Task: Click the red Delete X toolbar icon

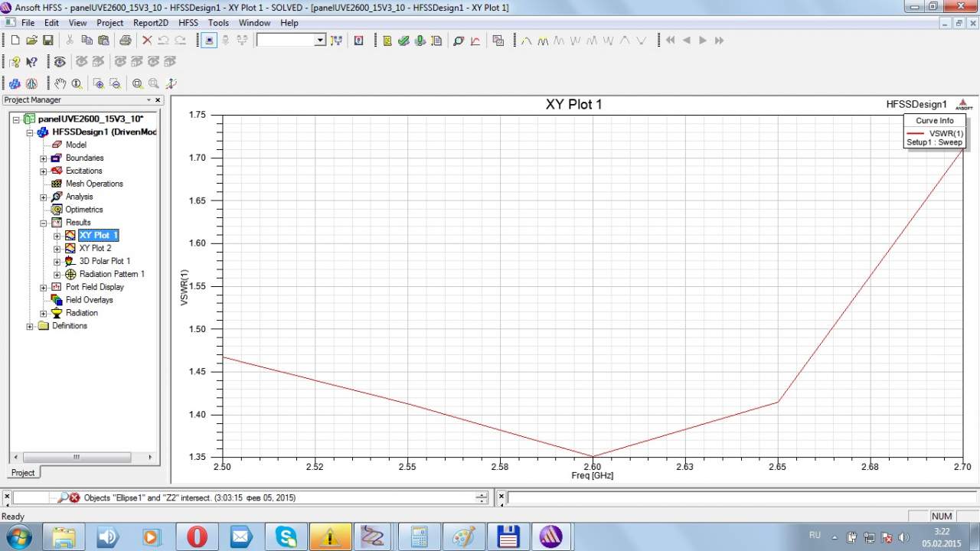Action: click(x=147, y=41)
